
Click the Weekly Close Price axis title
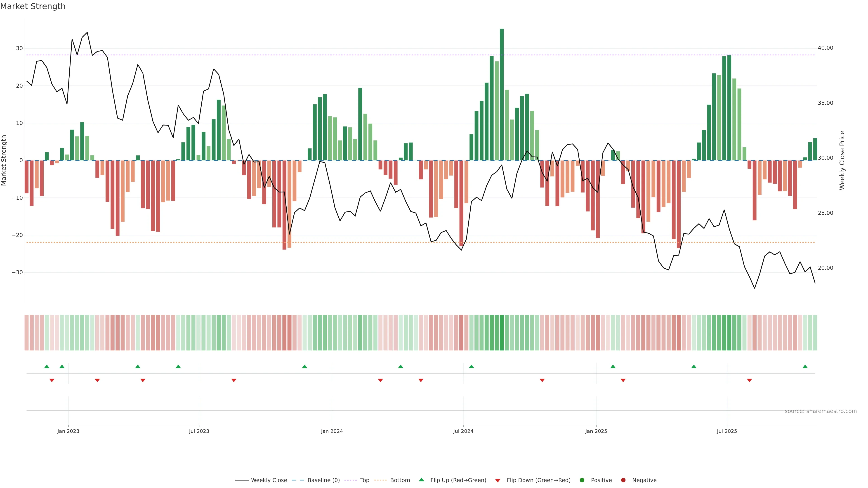tap(842, 160)
